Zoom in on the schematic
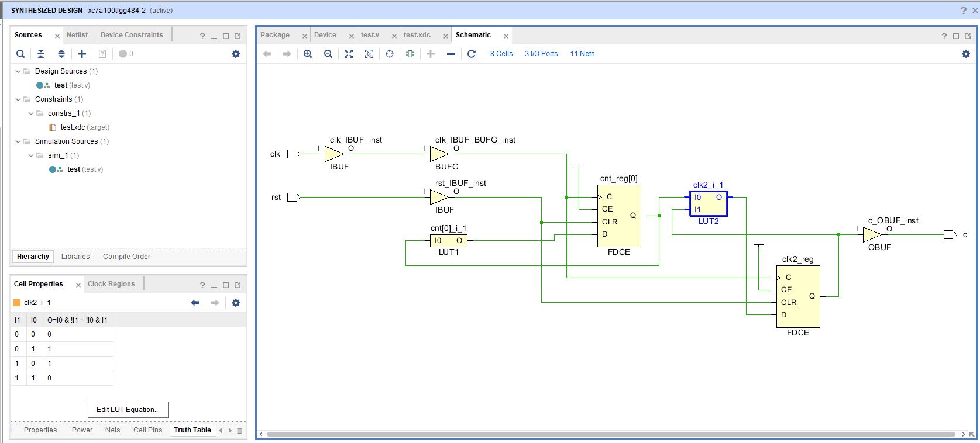This screenshot has width=980, height=443. pos(308,54)
